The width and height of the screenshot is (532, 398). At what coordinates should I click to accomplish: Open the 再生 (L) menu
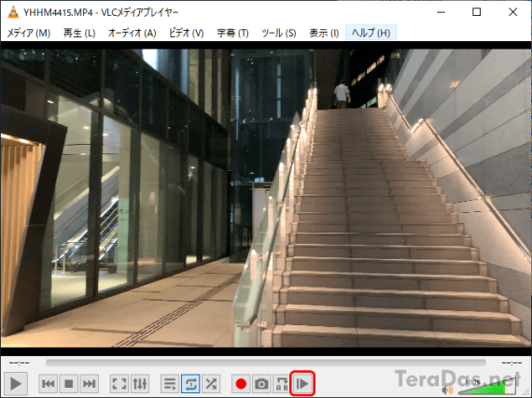click(79, 33)
